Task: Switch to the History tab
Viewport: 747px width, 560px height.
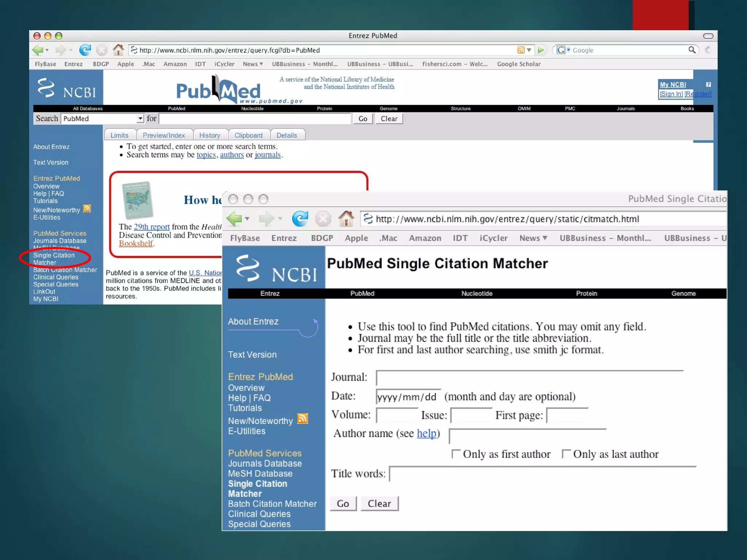Action: point(210,135)
